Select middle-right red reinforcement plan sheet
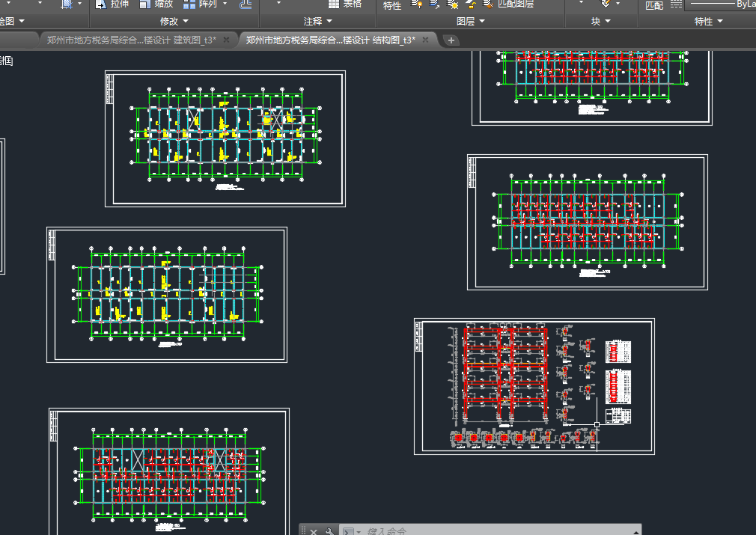 pyautogui.click(x=588, y=222)
